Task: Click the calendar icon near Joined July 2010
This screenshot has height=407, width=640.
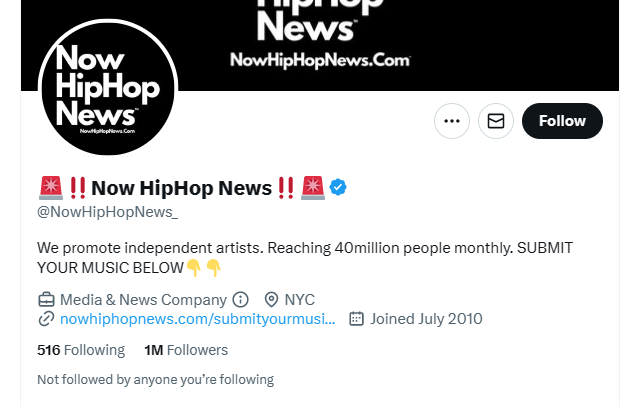Action: click(x=356, y=319)
